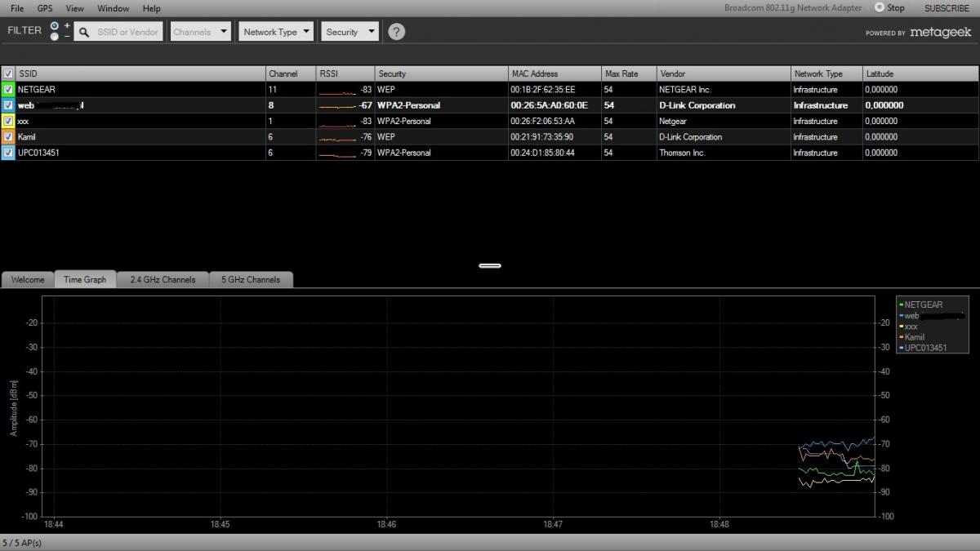This screenshot has width=980, height=551.
Task: Click the metageek logo
Action: (x=940, y=33)
